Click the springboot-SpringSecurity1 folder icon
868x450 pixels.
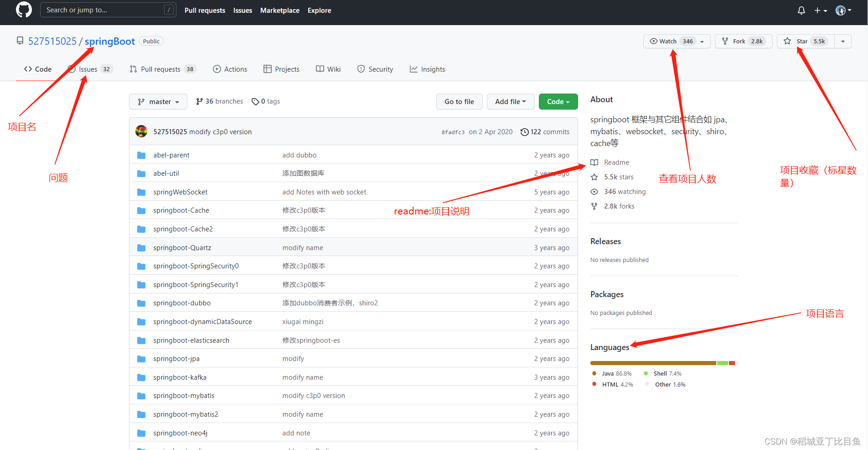141,285
